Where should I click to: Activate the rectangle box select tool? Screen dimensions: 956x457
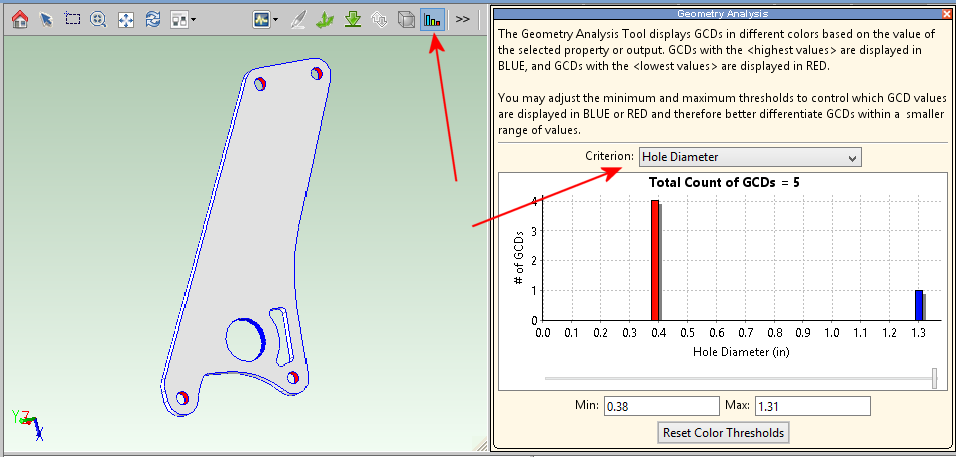[x=72, y=19]
